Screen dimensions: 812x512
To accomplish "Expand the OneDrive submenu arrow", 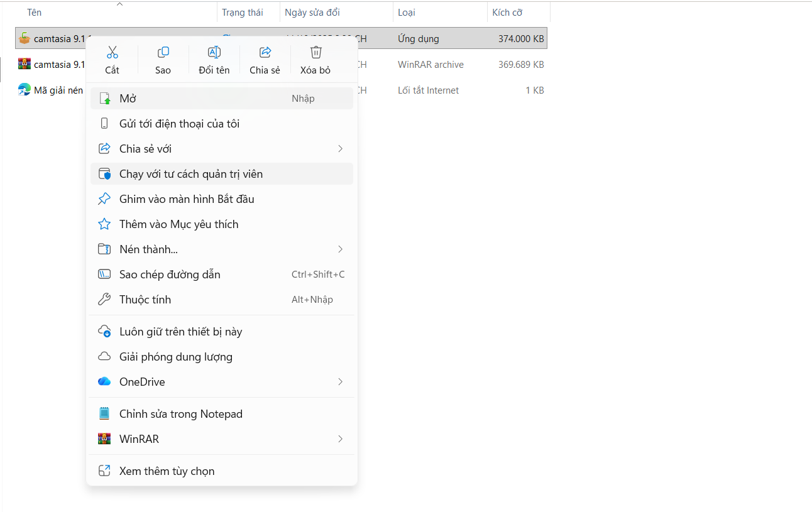I will click(340, 382).
